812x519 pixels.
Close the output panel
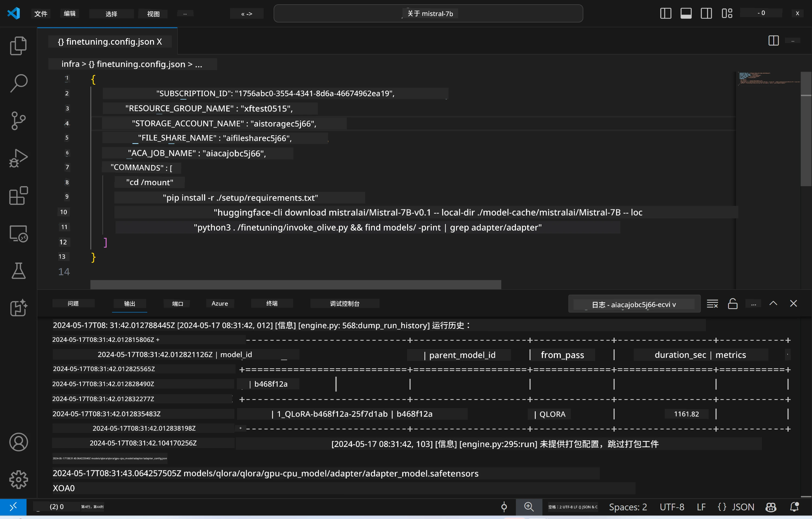(x=793, y=303)
